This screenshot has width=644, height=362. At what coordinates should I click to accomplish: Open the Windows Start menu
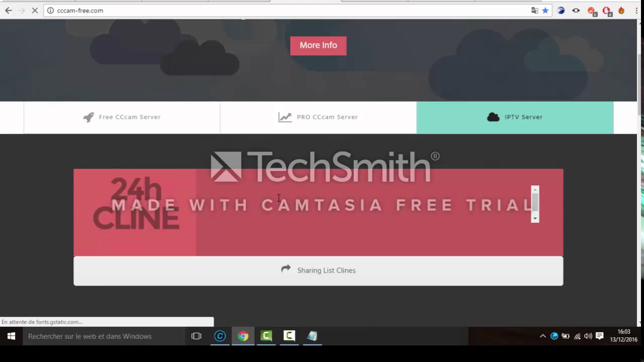(x=11, y=336)
